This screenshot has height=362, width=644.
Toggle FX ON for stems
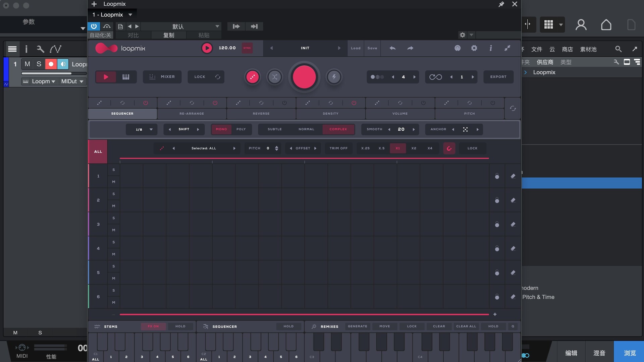tap(153, 326)
